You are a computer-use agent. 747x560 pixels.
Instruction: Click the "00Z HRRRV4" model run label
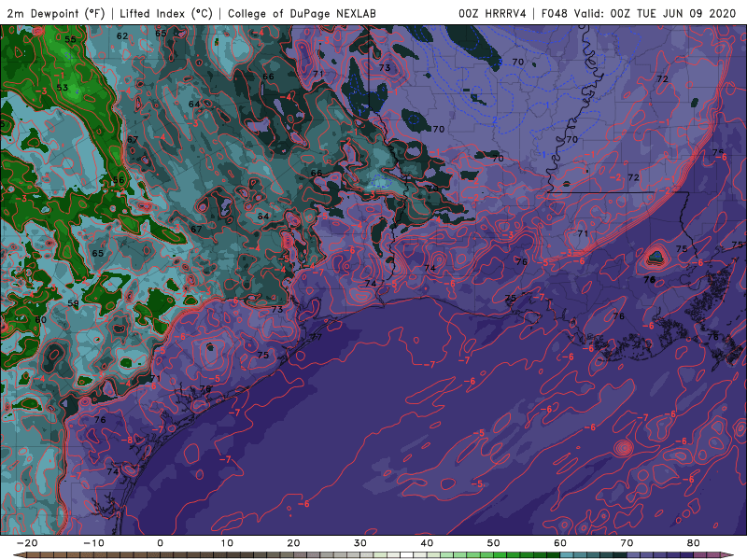(492, 13)
